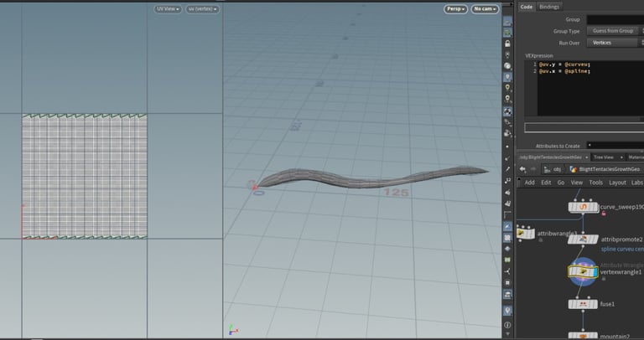Toggle the green grid display icon

click(507, 260)
